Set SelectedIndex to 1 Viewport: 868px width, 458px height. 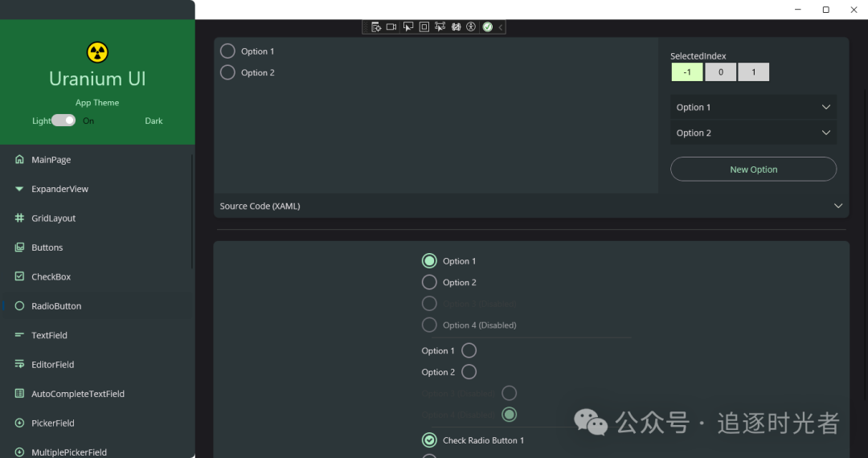point(753,72)
